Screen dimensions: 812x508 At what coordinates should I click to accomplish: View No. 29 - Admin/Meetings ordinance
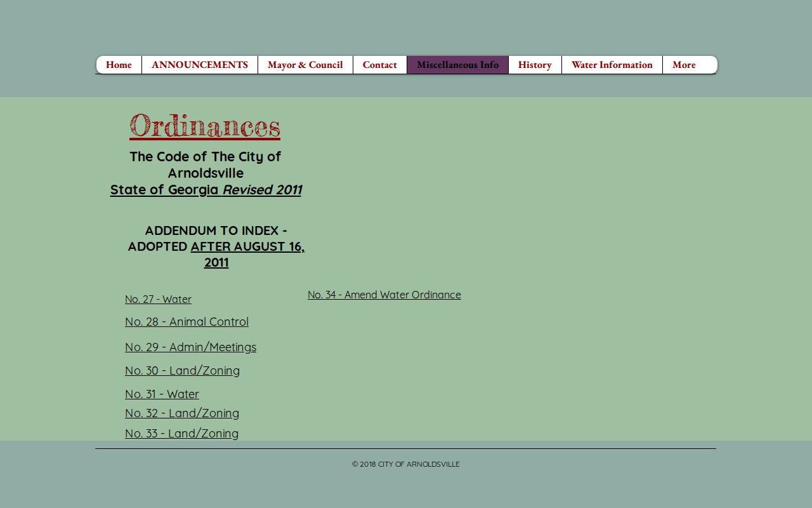click(190, 347)
